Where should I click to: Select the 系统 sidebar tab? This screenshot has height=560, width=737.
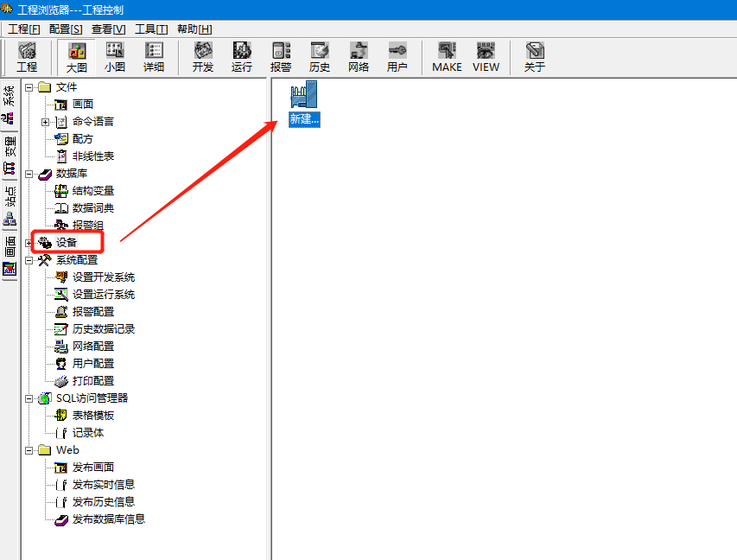tap(10, 105)
